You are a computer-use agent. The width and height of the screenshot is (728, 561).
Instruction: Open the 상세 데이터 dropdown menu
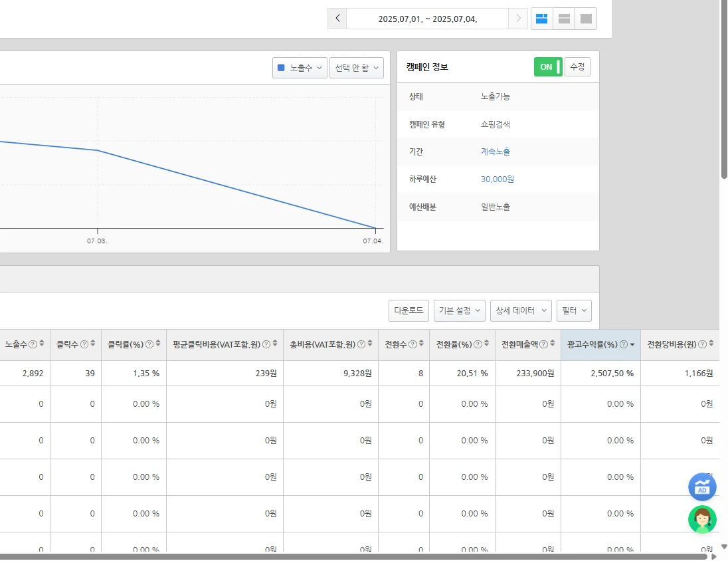pyautogui.click(x=521, y=310)
